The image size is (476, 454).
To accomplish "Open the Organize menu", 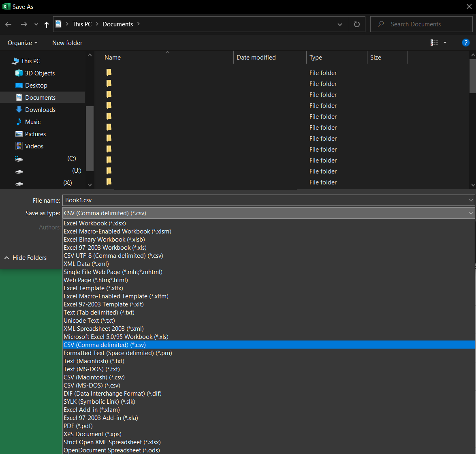I will [22, 43].
